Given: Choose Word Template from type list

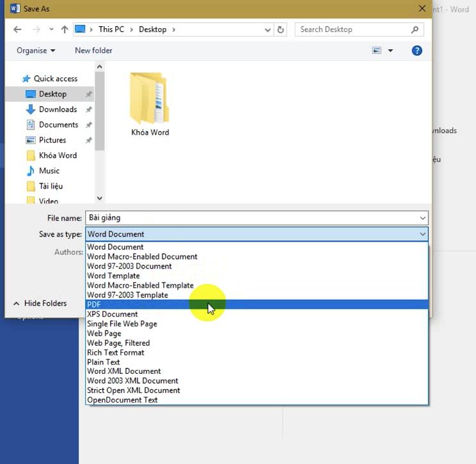Looking at the screenshot, I should pos(257,276).
